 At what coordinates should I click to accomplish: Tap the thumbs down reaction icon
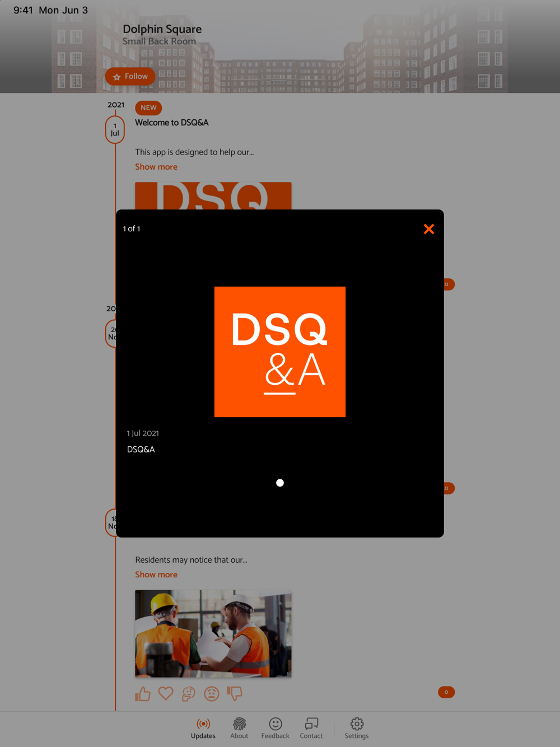[x=235, y=694]
